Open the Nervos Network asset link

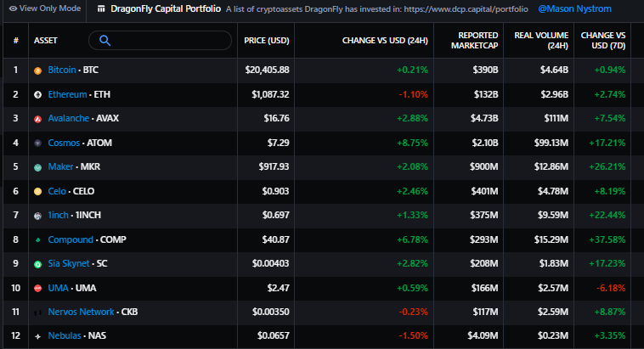[81, 312]
